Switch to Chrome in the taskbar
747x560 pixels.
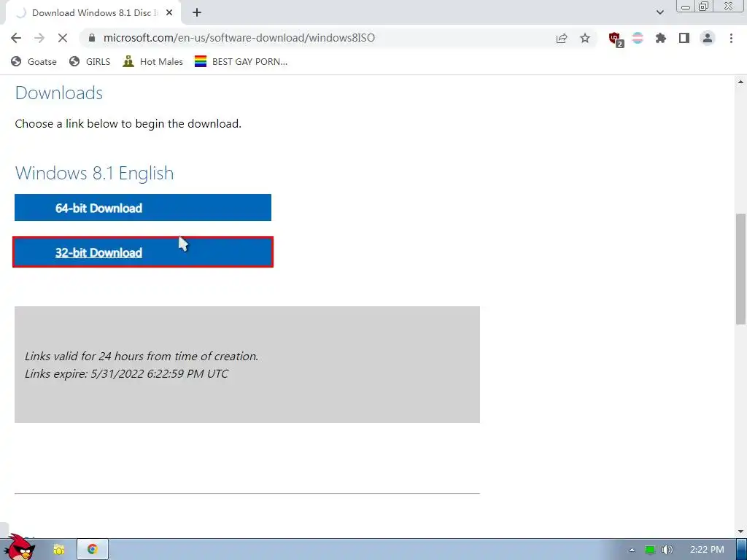(93, 550)
